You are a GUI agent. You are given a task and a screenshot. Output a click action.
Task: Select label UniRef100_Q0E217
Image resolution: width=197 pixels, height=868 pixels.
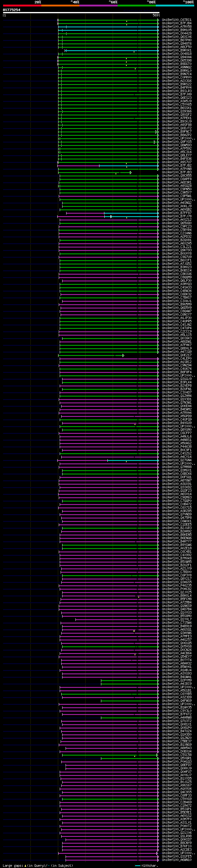177,355
